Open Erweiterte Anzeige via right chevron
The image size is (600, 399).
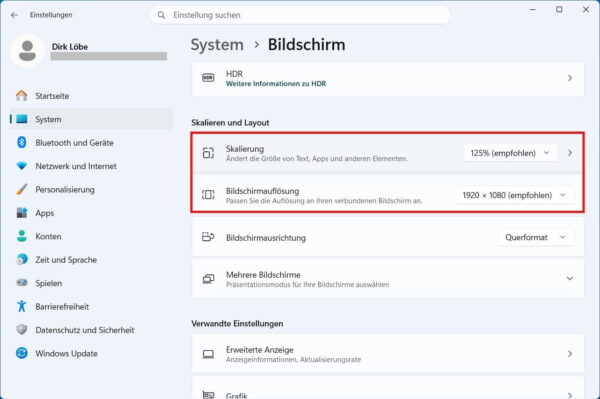point(570,354)
